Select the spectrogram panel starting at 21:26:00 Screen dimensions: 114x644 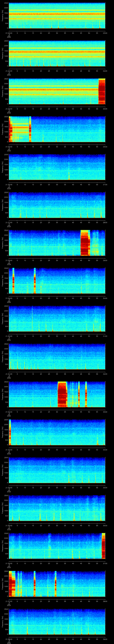(x=57, y=167)
